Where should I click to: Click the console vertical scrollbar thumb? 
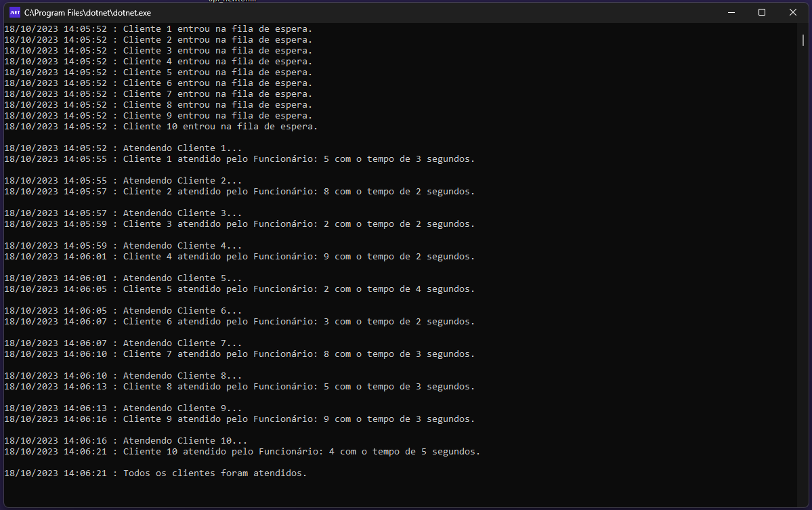click(x=803, y=40)
